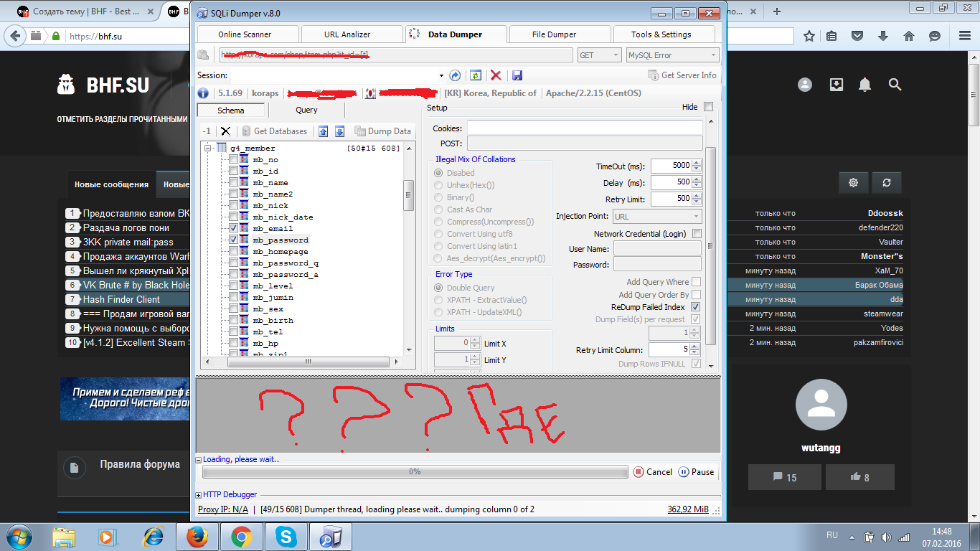Click the Get Server Info button
Viewport: 980px width, 551px height.
(x=682, y=75)
